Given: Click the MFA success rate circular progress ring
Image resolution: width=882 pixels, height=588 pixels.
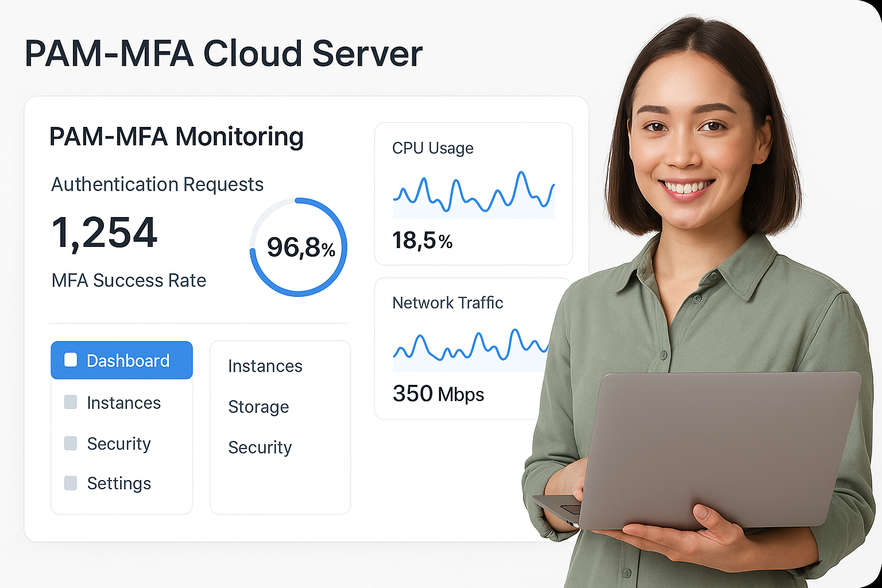Looking at the screenshot, I should [299, 247].
